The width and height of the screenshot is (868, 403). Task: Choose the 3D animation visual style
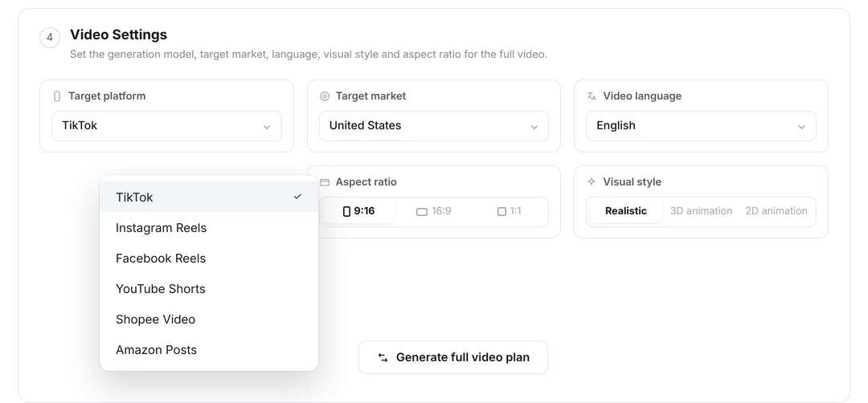pyautogui.click(x=701, y=211)
